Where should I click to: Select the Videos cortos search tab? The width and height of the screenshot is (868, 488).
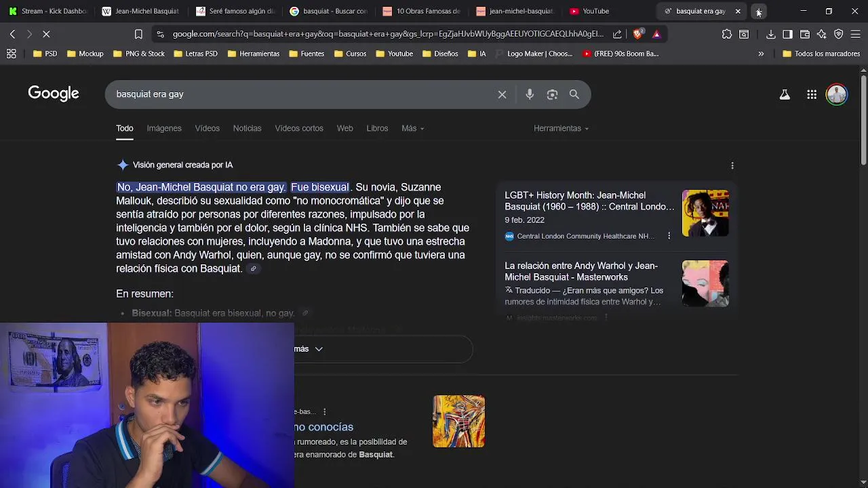(299, 128)
